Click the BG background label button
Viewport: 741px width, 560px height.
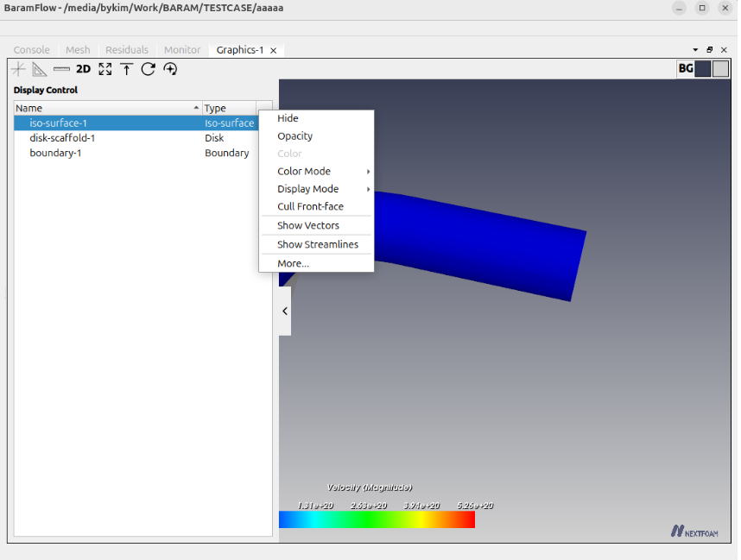[686, 69]
